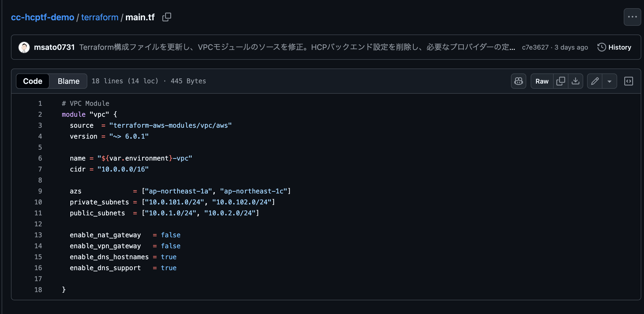Click true value of enable_dns_hostnames
644x314 pixels.
[169, 257]
